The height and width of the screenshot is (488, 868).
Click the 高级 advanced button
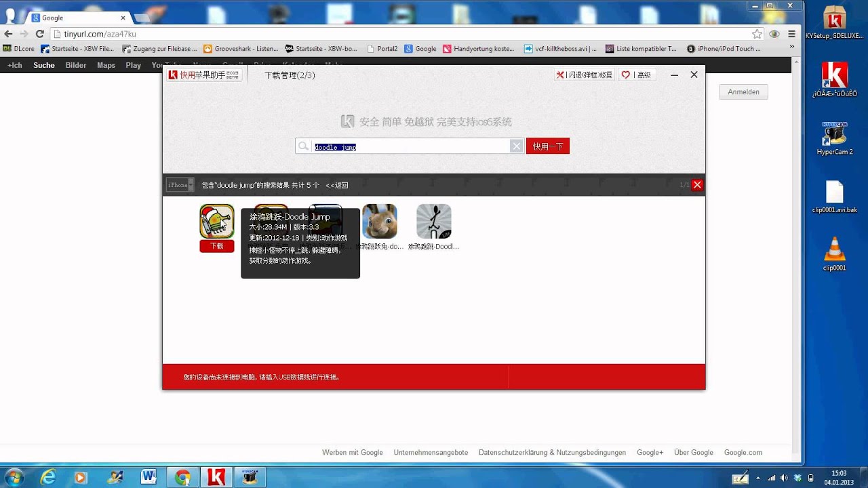coord(637,75)
